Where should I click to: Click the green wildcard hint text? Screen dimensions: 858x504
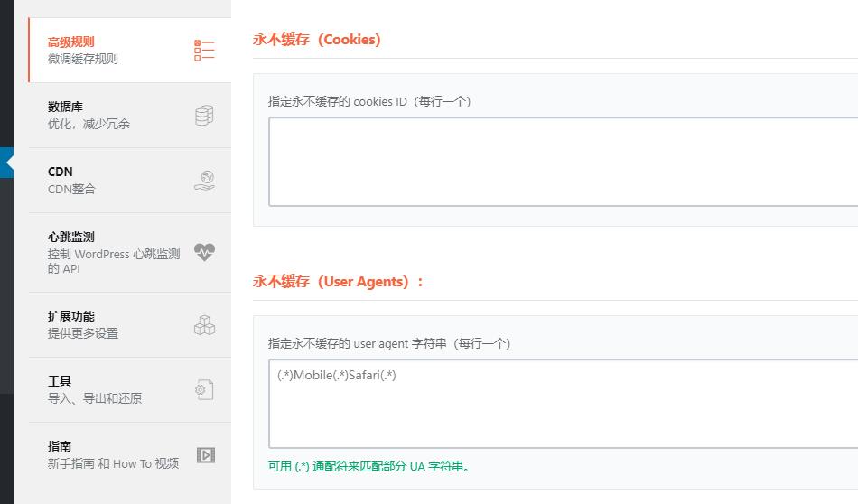[368, 467]
